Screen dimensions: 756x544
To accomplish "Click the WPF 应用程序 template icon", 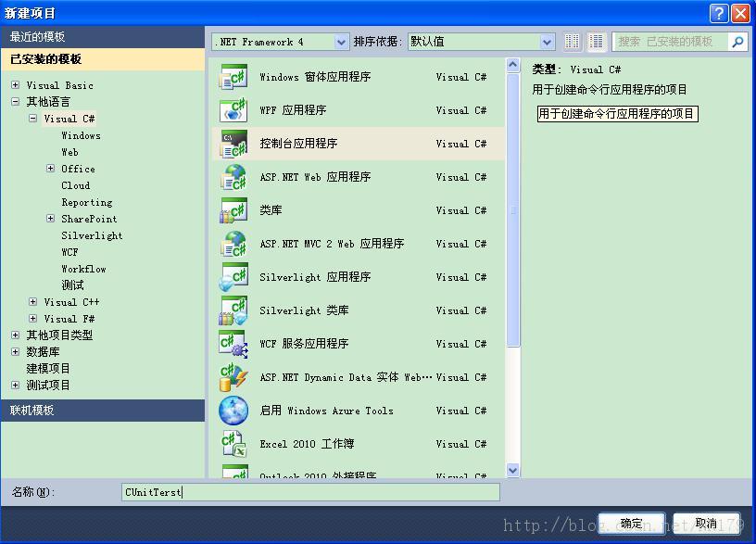I will pyautogui.click(x=233, y=110).
